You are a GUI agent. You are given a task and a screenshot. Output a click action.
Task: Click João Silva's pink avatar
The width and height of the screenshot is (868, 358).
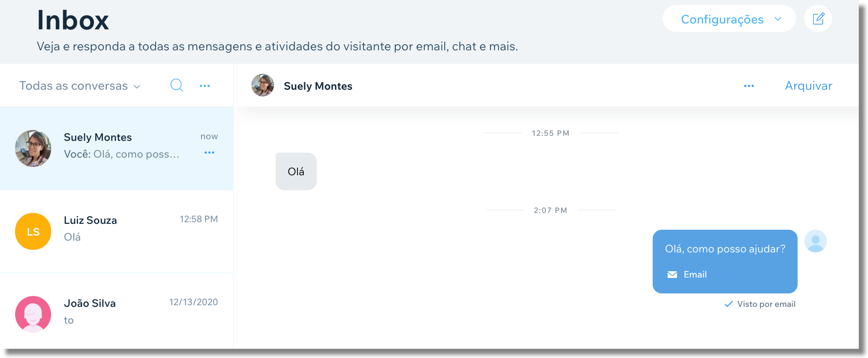33,314
